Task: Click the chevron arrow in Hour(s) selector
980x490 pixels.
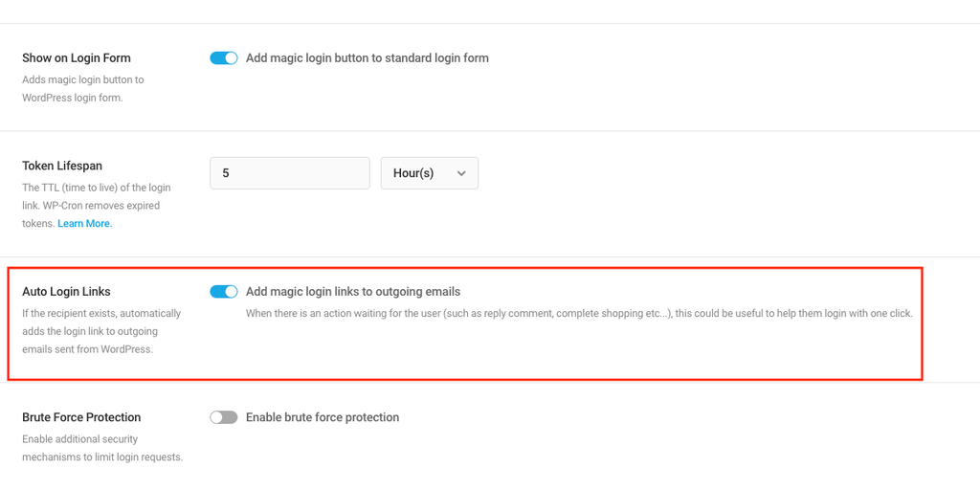Action: (461, 174)
